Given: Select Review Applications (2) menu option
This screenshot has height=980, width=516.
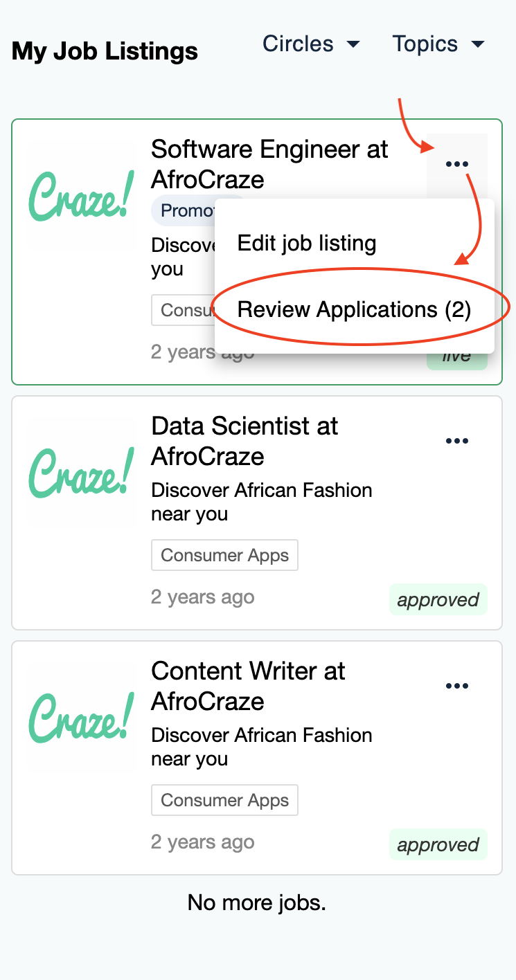Looking at the screenshot, I should tap(354, 309).
